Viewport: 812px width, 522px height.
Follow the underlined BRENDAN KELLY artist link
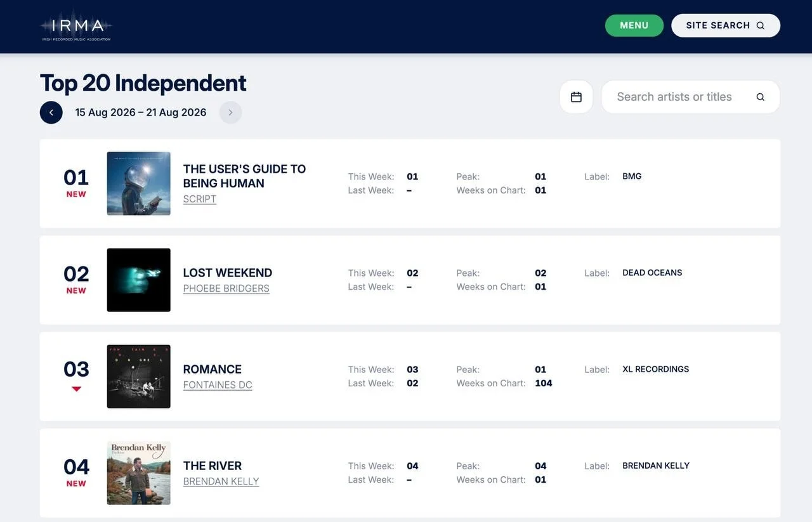[221, 481]
